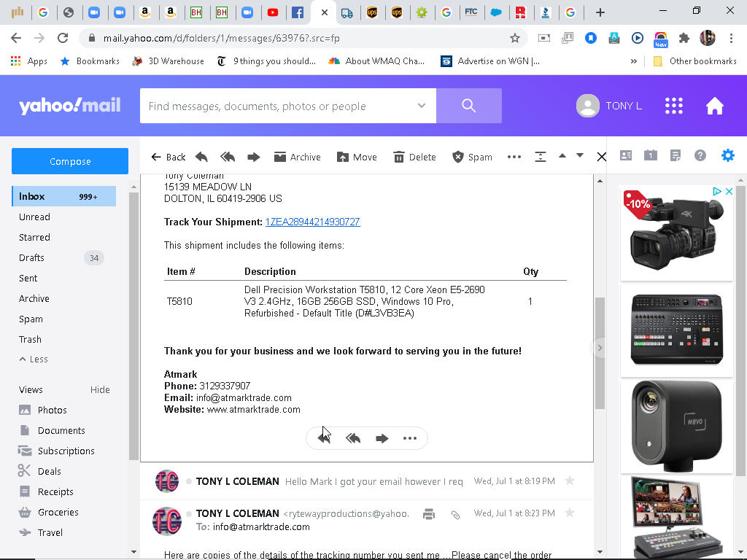Open the Starred folder
Screen dimensions: 747x560
(34, 237)
